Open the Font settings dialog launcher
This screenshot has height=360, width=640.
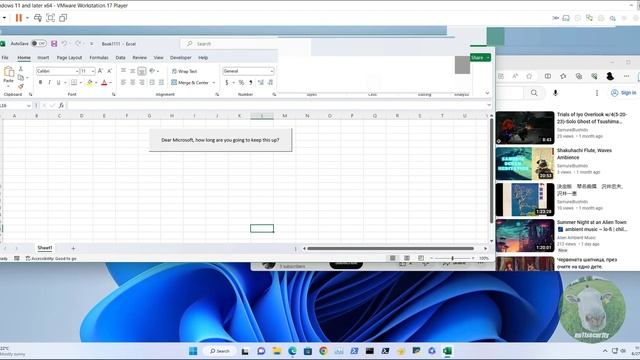(113, 95)
